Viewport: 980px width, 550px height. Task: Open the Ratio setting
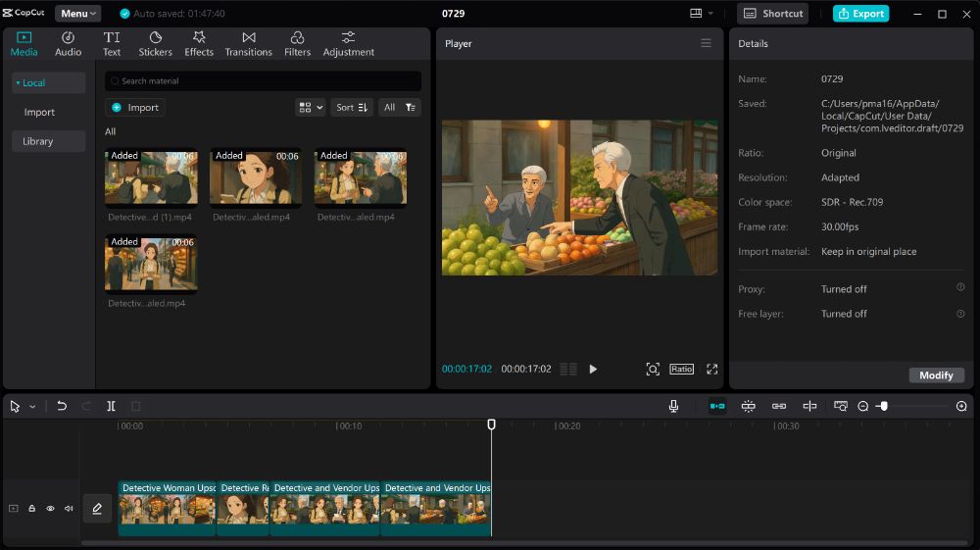click(x=681, y=370)
